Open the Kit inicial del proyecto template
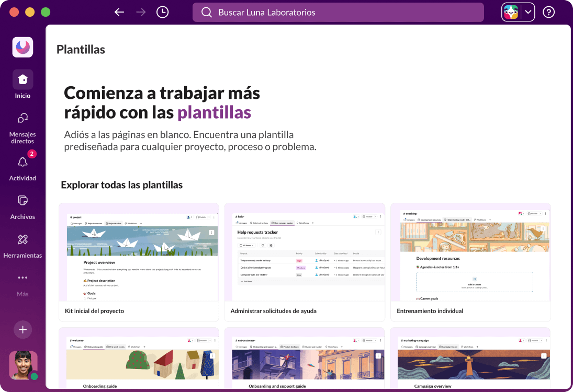This screenshot has width=573, height=392. [139, 261]
